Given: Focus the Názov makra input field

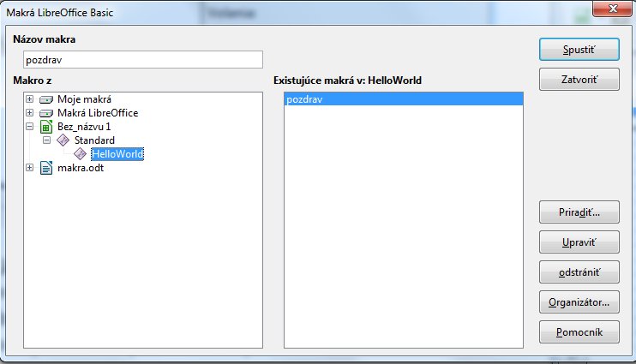Looking at the screenshot, I should [143, 60].
